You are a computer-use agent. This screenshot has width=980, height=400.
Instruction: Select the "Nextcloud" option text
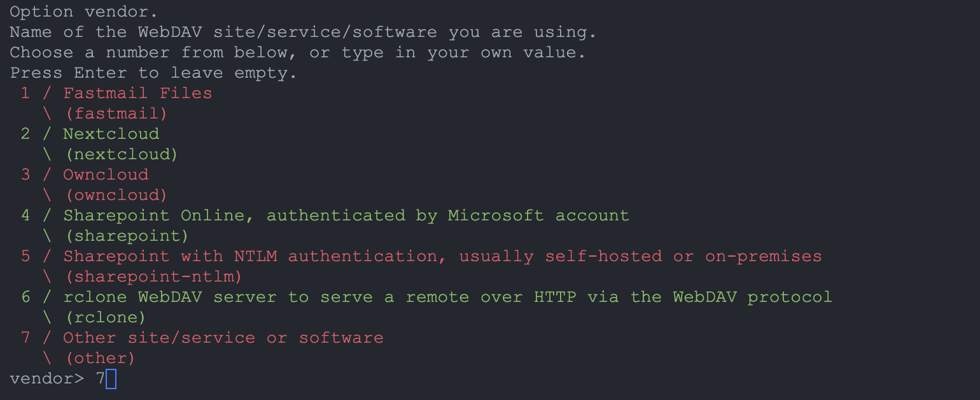111,134
